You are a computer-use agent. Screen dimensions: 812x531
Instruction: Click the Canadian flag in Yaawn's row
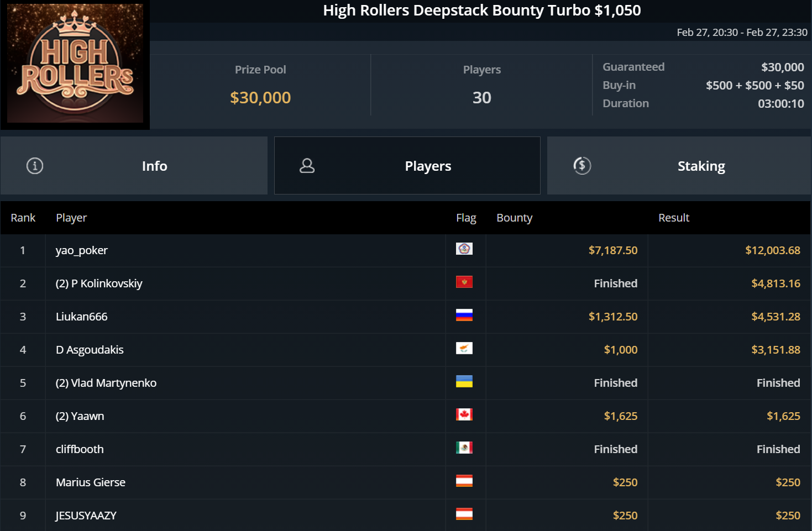(x=464, y=415)
